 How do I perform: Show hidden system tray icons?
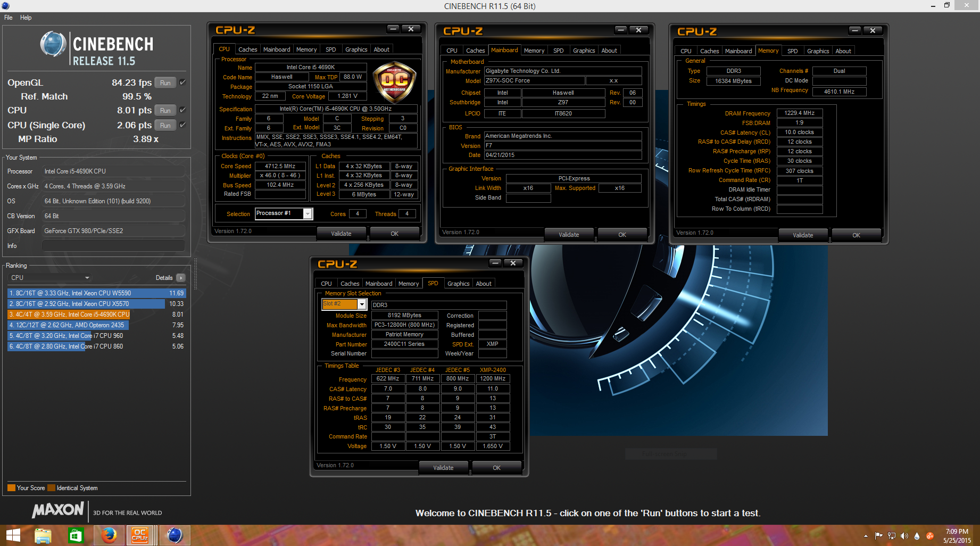click(x=866, y=536)
